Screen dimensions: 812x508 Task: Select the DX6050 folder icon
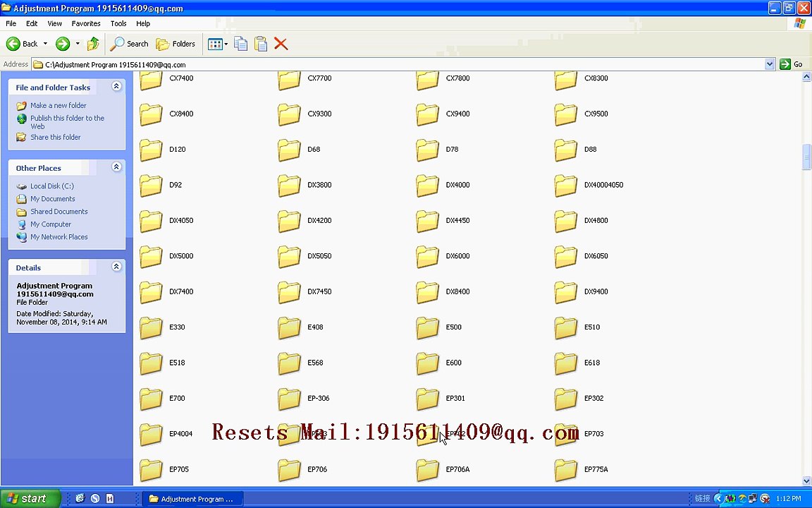point(566,257)
